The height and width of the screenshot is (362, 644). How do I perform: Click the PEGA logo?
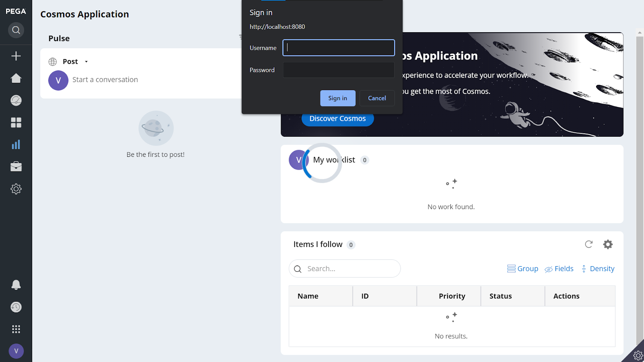click(x=16, y=11)
